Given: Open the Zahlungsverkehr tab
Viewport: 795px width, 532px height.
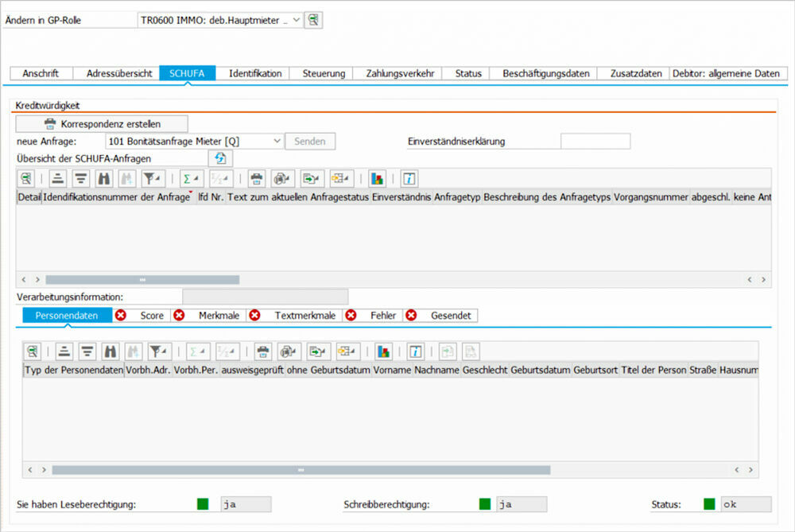Looking at the screenshot, I should coord(400,73).
